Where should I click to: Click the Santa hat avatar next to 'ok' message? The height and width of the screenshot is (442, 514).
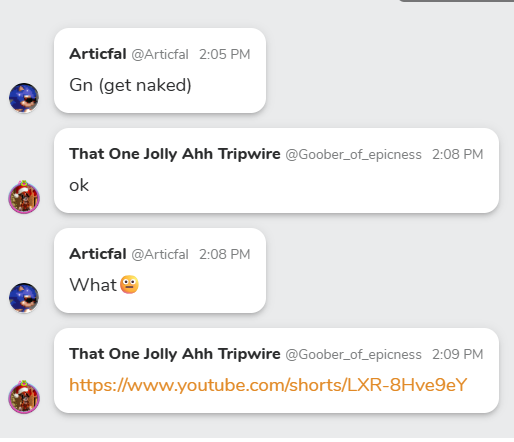tap(24, 197)
